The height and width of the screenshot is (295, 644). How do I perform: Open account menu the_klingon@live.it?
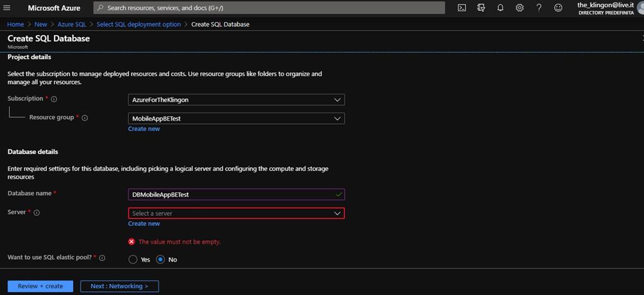pyautogui.click(x=606, y=8)
